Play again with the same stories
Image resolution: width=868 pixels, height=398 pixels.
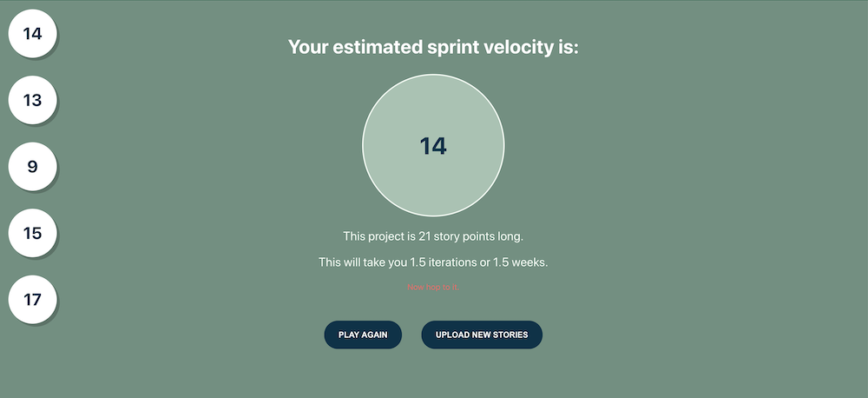363,335
